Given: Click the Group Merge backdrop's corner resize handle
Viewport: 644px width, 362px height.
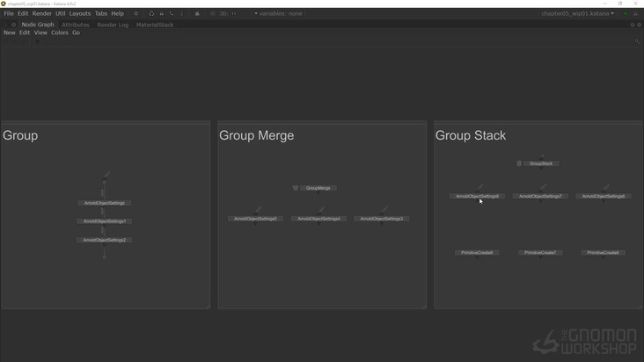Looking at the screenshot, I should pos(424,307).
